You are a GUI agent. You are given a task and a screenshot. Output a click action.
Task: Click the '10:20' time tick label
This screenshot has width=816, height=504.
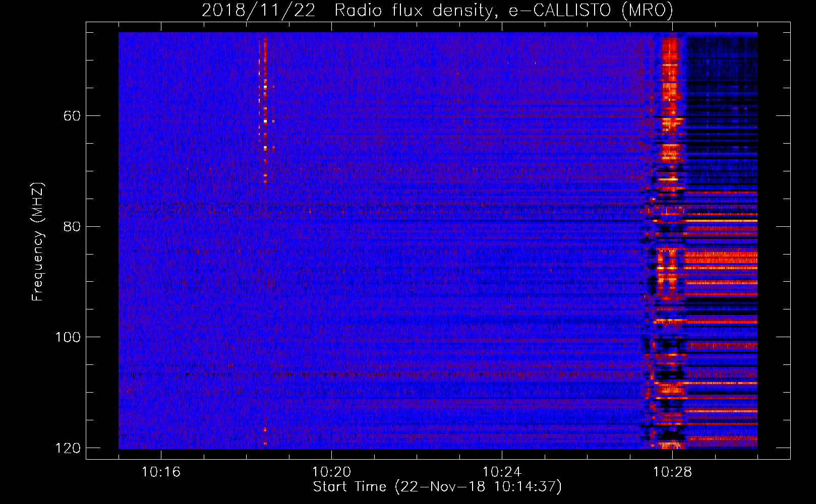(x=331, y=472)
